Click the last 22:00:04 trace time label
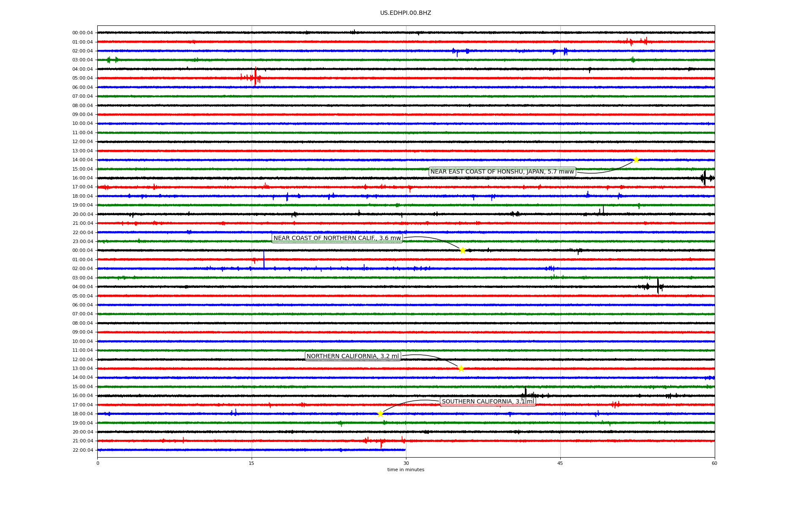This screenshot has width=812, height=508. pyautogui.click(x=82, y=450)
